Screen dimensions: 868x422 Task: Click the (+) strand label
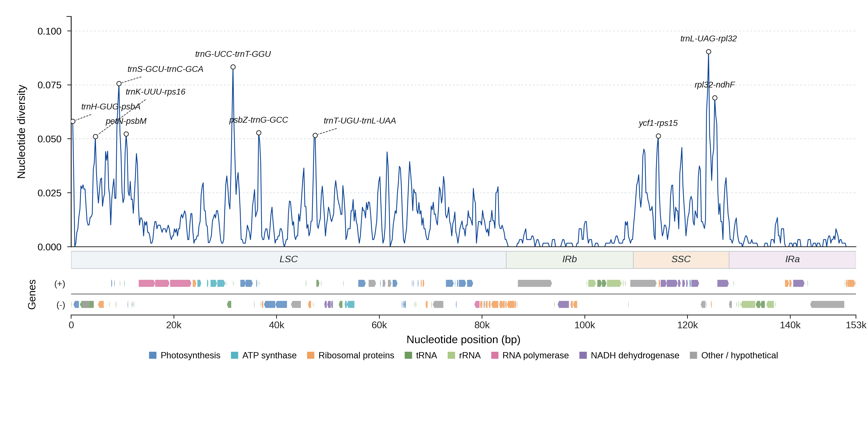[x=60, y=284]
